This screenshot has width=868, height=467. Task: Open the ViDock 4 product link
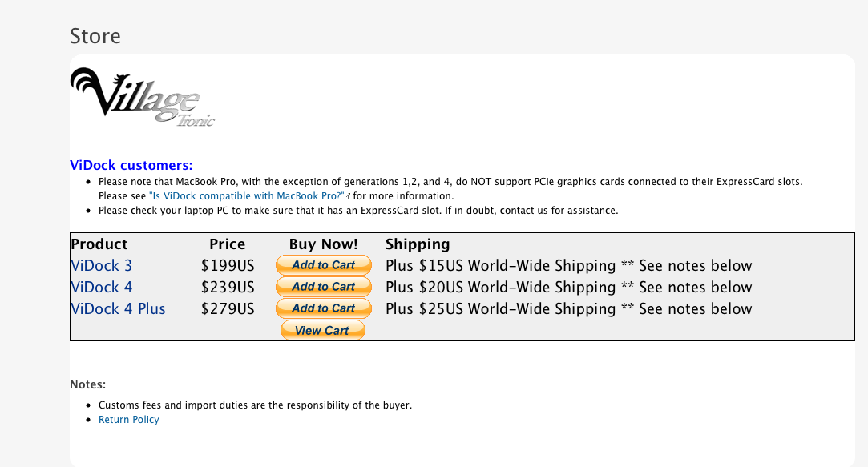tap(101, 288)
